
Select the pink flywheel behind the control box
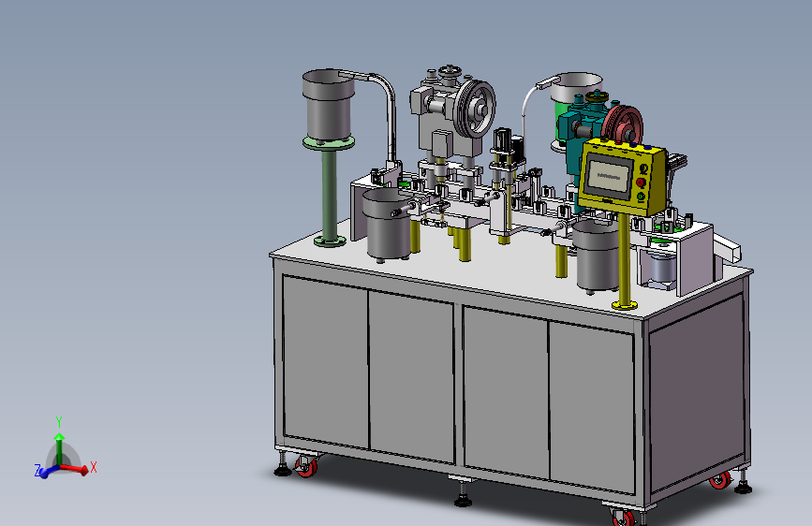click(624, 124)
